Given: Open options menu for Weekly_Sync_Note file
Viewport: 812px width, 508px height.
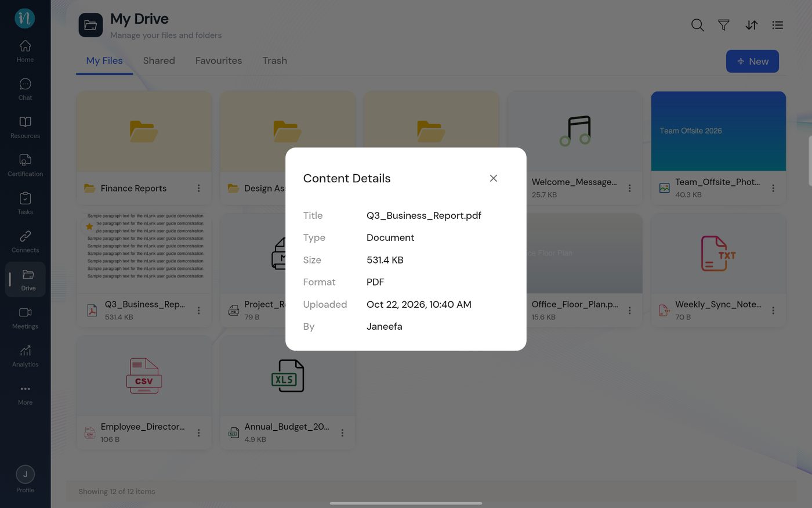Looking at the screenshot, I should coord(773,311).
